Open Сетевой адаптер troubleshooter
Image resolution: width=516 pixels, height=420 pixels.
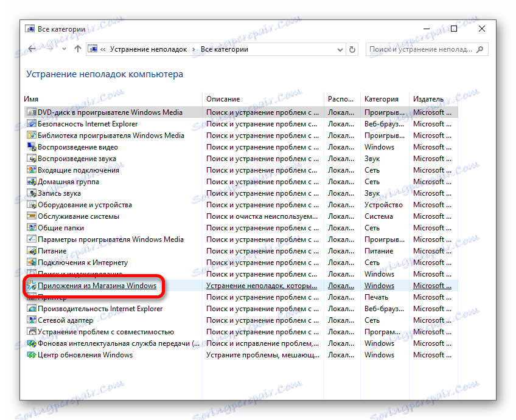click(x=65, y=320)
